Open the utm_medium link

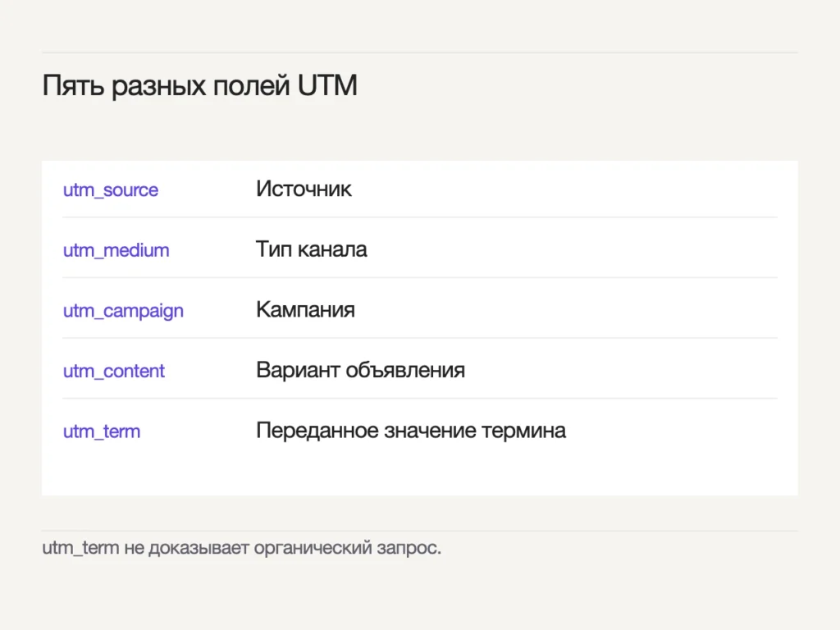click(116, 250)
